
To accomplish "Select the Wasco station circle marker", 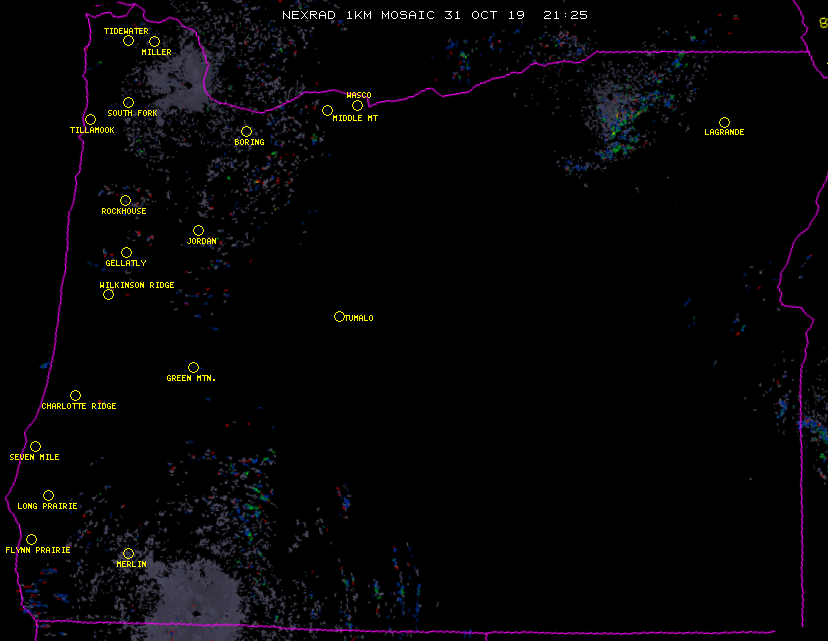I will point(357,106).
